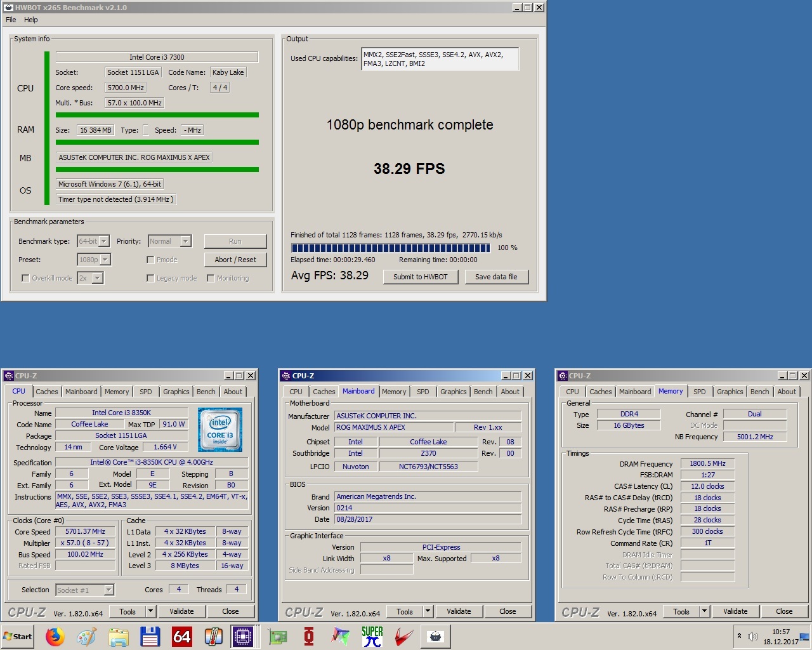The height and width of the screenshot is (650, 812).
Task: Click the Core Speed 5701.37 MHz value
Action: pyautogui.click(x=85, y=532)
